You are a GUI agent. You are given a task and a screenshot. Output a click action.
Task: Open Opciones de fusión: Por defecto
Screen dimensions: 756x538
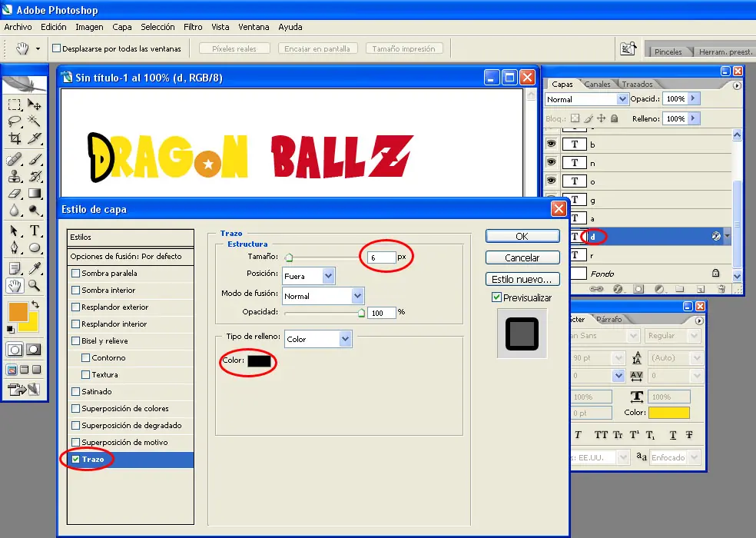tap(130, 256)
